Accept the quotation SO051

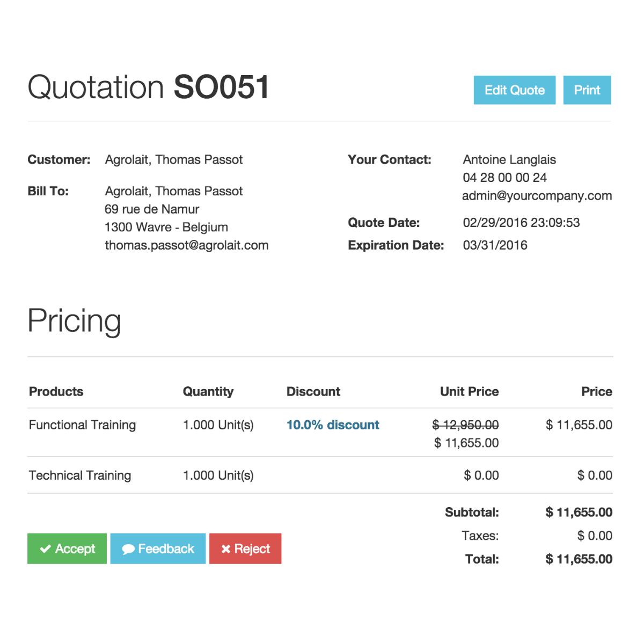tap(67, 548)
